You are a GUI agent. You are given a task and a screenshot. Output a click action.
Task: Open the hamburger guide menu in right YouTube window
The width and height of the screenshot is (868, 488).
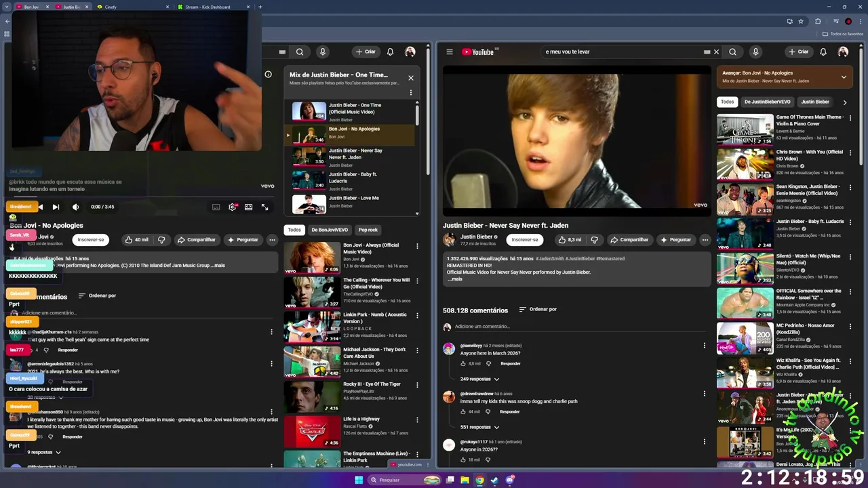point(449,52)
